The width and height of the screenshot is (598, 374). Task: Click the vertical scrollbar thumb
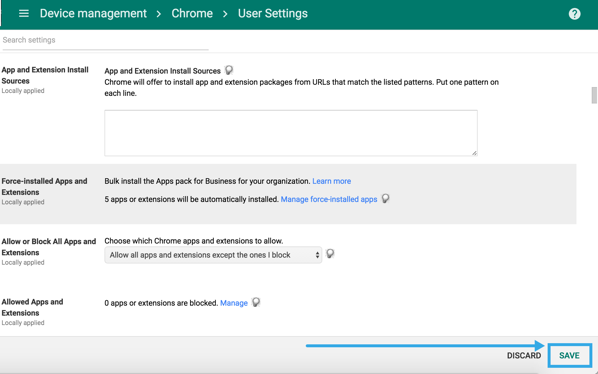point(594,95)
